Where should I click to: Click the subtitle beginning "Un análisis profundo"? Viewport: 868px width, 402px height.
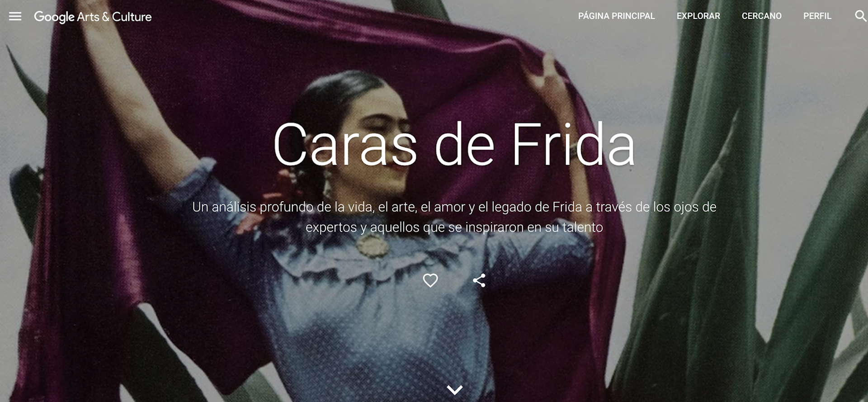coord(454,217)
